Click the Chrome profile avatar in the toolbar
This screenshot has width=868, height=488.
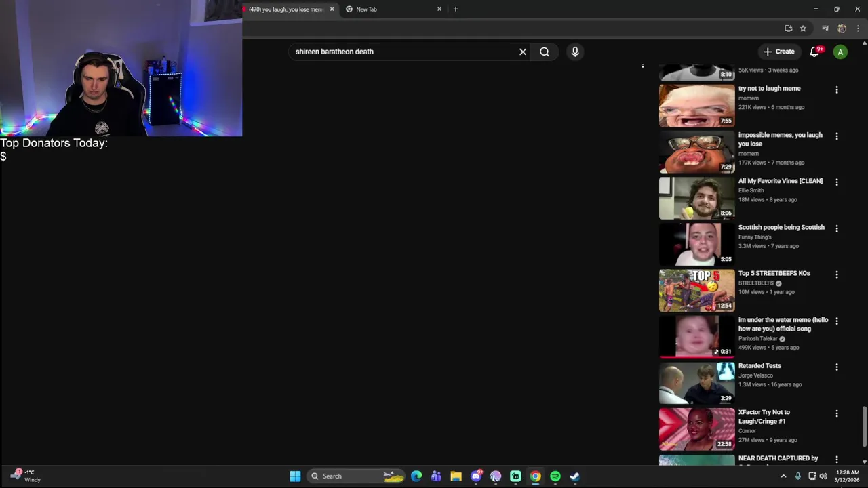coord(842,28)
